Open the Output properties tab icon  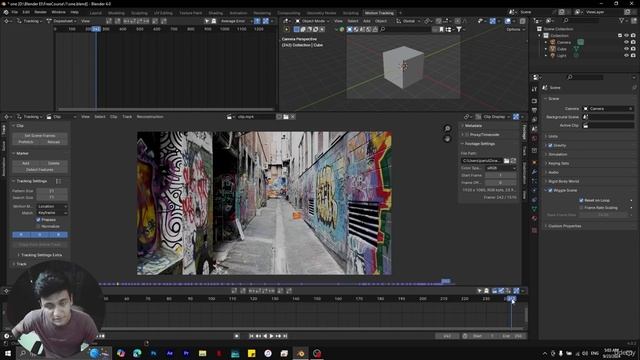click(534, 110)
